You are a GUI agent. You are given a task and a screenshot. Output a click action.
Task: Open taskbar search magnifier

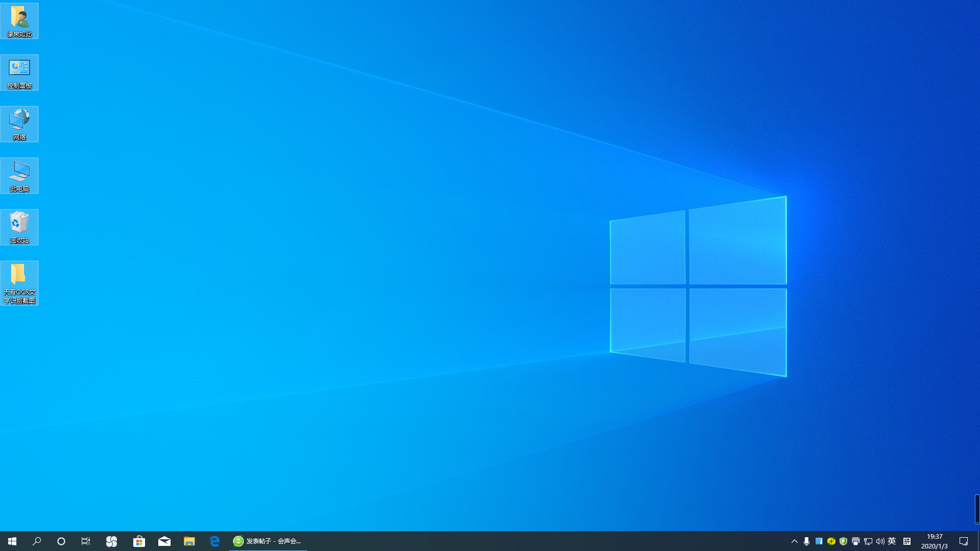coord(37,541)
